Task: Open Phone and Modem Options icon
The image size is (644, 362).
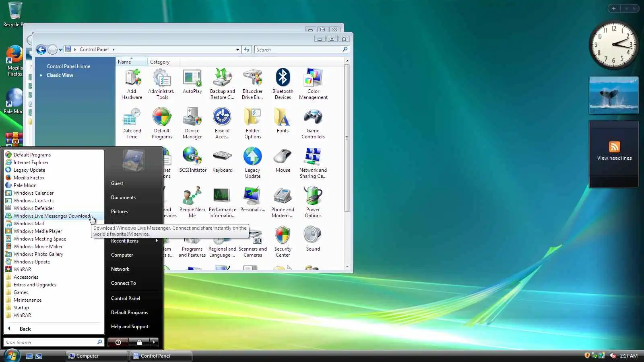Action: point(283,202)
